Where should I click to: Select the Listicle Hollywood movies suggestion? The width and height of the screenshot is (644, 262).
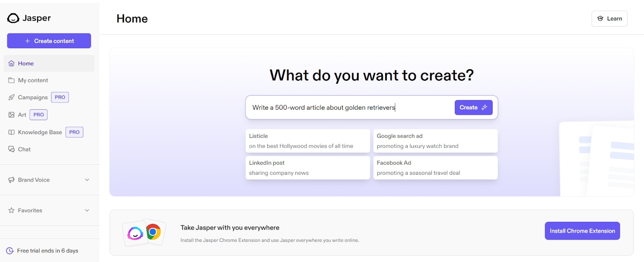(x=308, y=141)
